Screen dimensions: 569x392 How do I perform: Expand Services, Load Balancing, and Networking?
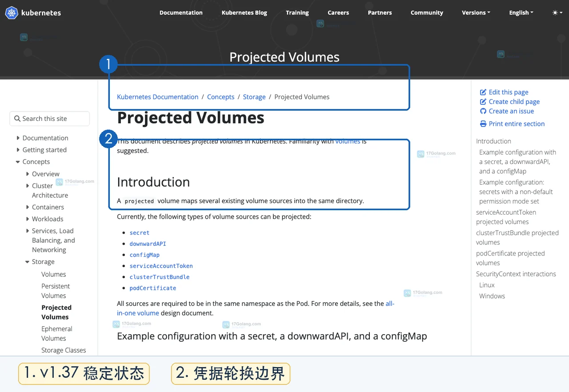pyautogui.click(x=28, y=231)
